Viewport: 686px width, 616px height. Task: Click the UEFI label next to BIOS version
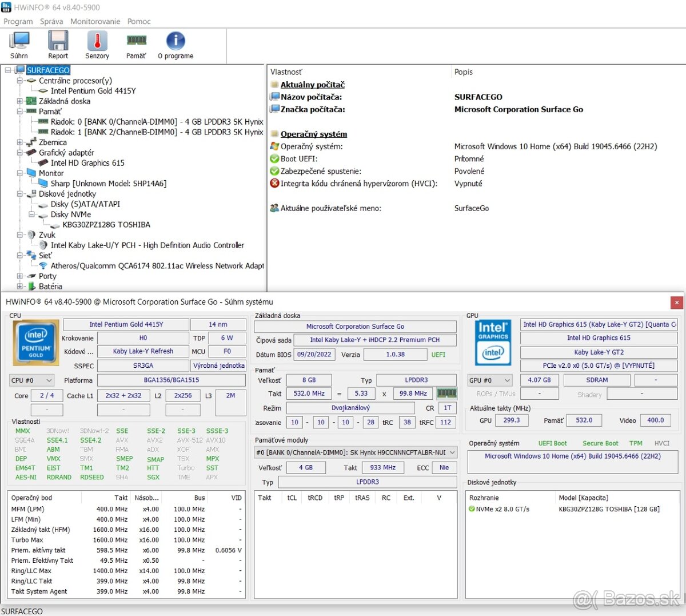[x=438, y=355]
